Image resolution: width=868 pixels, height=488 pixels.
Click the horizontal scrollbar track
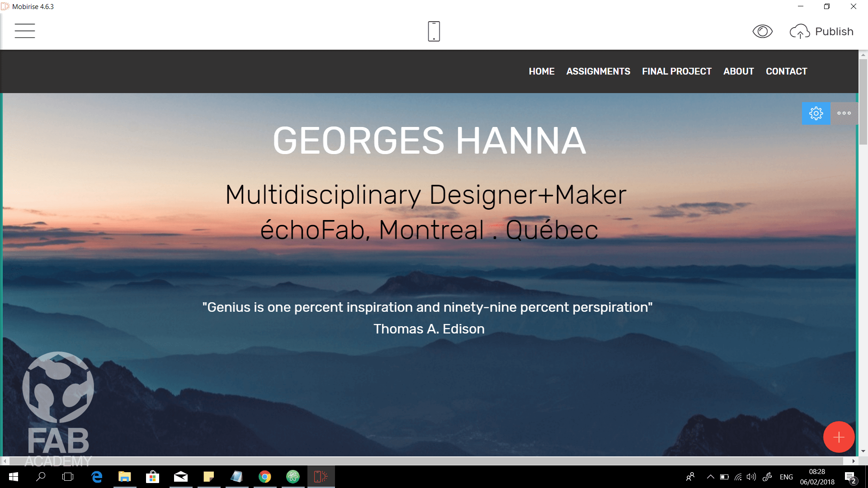point(426,461)
